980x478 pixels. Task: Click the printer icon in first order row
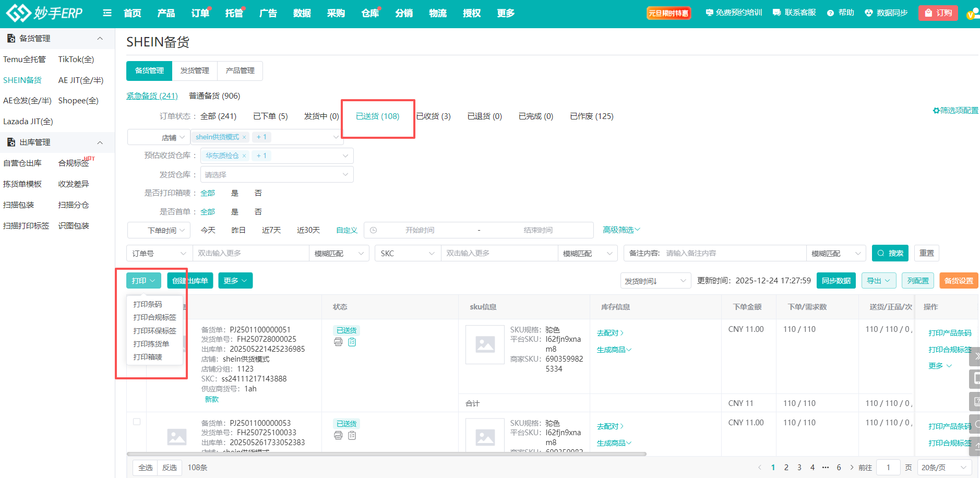pos(338,342)
